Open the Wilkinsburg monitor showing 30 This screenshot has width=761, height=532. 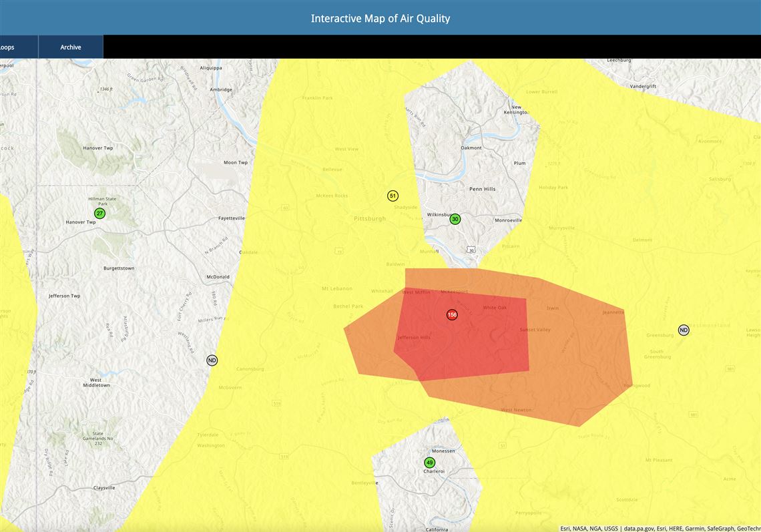coord(455,218)
